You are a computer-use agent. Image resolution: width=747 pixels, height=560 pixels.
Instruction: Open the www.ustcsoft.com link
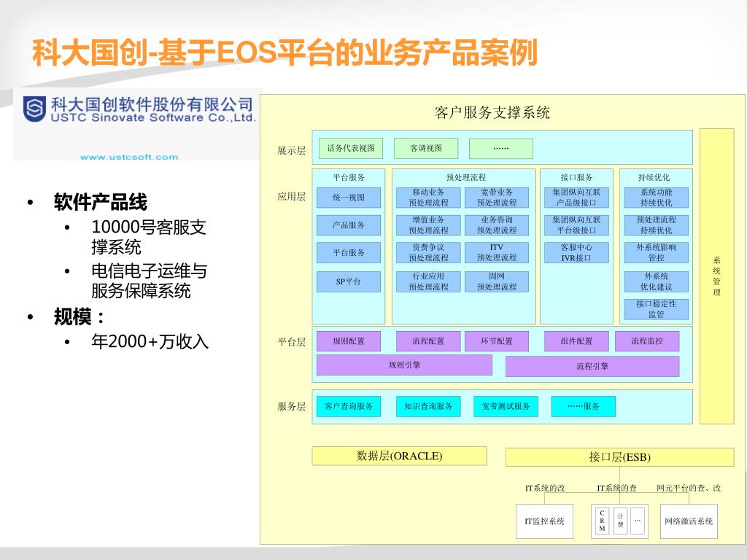[x=129, y=157]
